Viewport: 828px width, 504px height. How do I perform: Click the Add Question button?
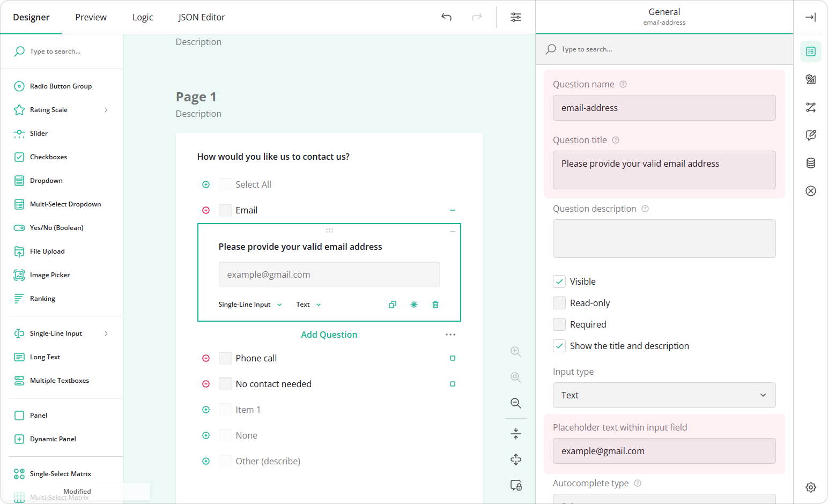329,334
